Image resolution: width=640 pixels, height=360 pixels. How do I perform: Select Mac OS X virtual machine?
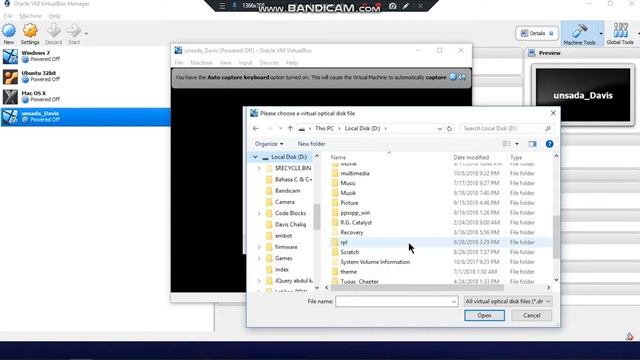pos(85,96)
